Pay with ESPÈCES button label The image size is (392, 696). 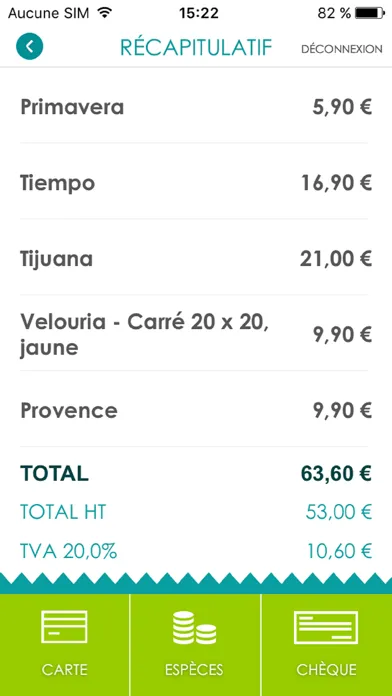coord(194,669)
